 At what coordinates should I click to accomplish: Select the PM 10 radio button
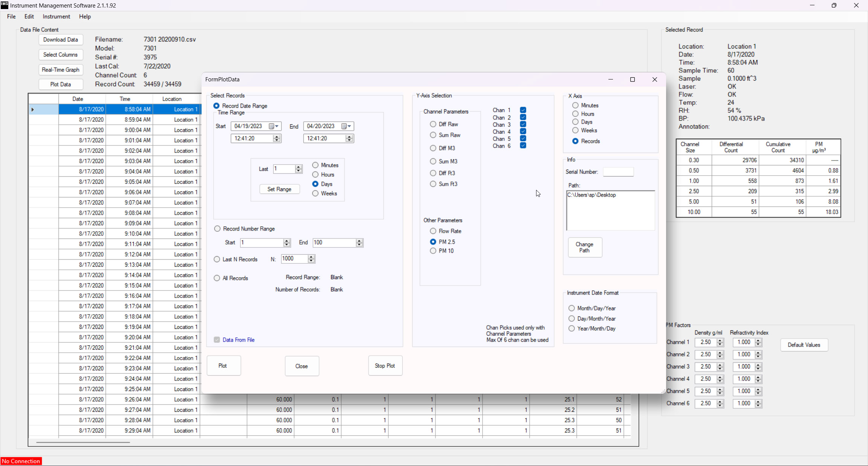pos(433,251)
